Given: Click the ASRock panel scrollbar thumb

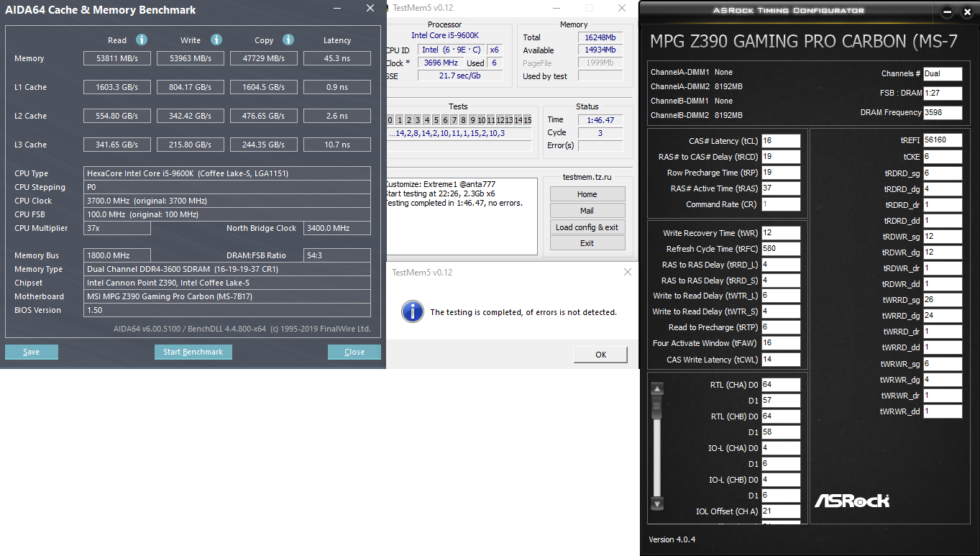Looking at the screenshot, I should [x=656, y=409].
